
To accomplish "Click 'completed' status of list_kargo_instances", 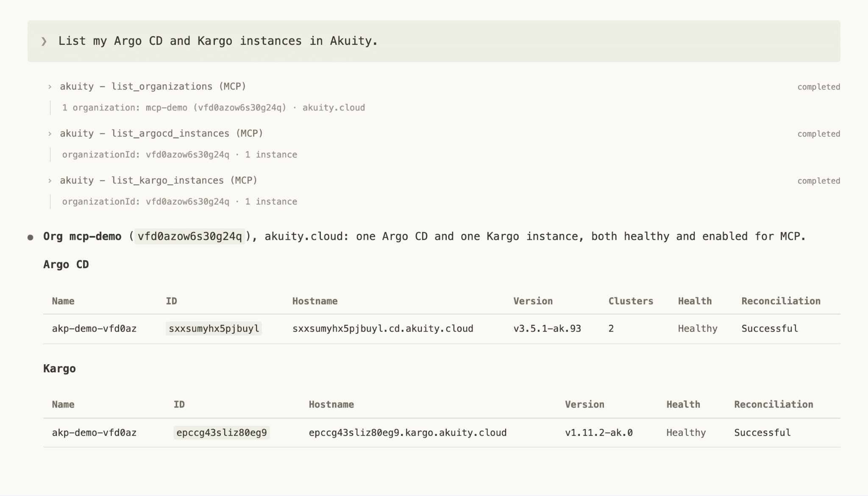I will tap(818, 181).
